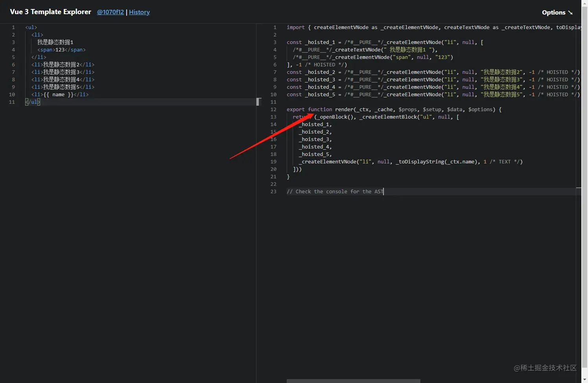Viewport: 588px width, 383px height.
Task: Select the <span>123</span> template line
Action: pyautogui.click(x=61, y=50)
